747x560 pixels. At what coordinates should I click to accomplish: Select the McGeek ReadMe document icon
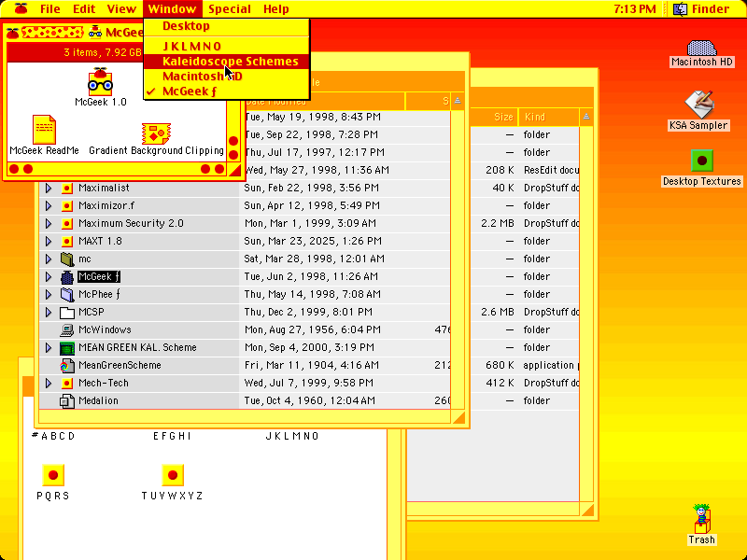[x=44, y=130]
